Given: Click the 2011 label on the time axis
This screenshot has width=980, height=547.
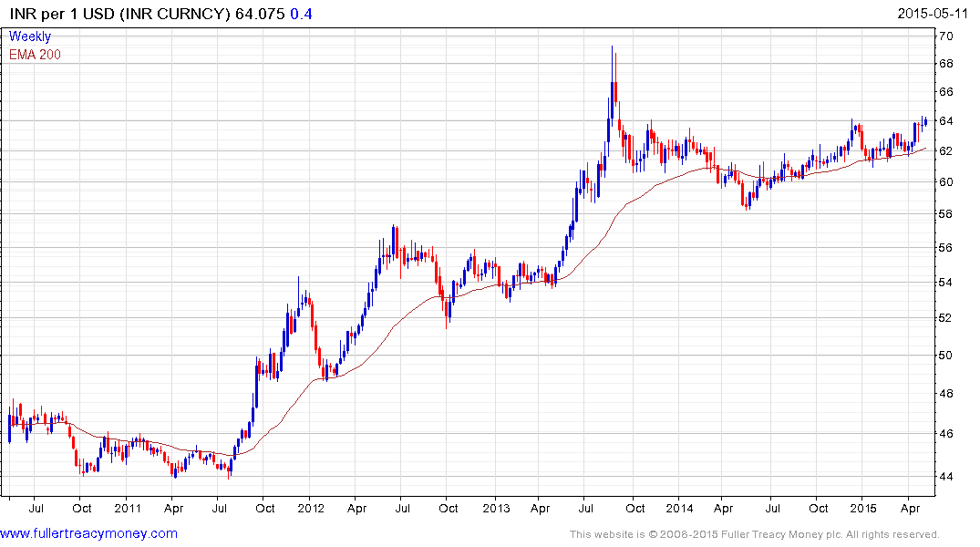Looking at the screenshot, I should coord(128,508).
